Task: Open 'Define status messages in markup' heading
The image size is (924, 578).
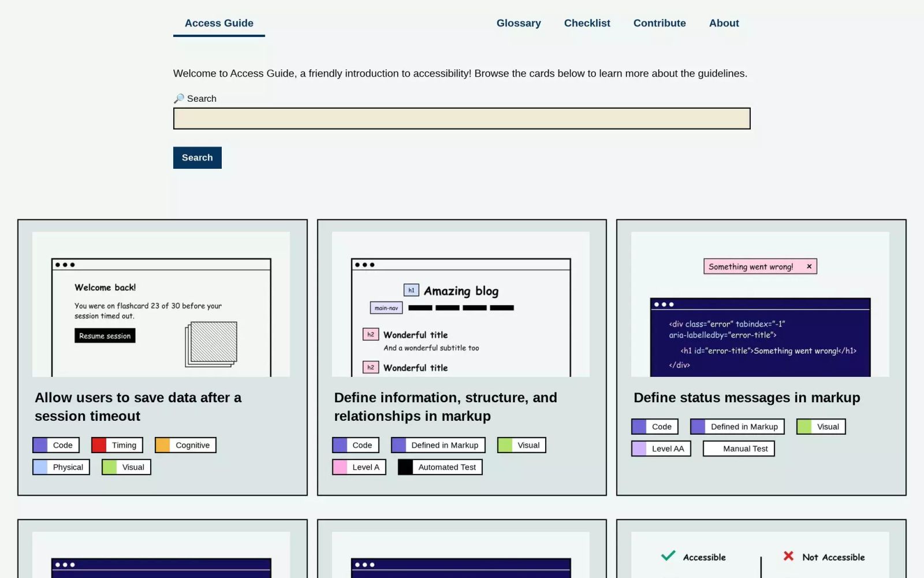Action: tap(747, 398)
